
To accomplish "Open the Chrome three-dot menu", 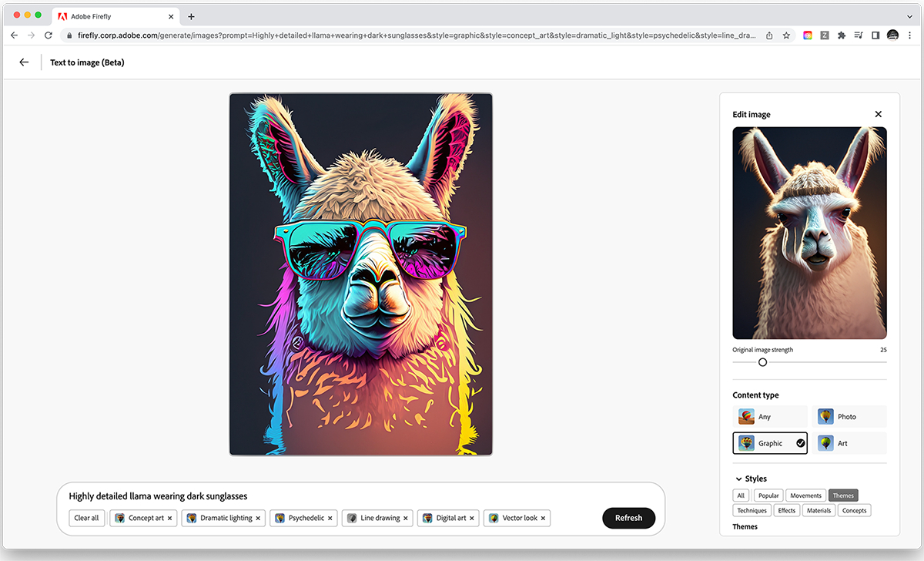I will (x=910, y=35).
